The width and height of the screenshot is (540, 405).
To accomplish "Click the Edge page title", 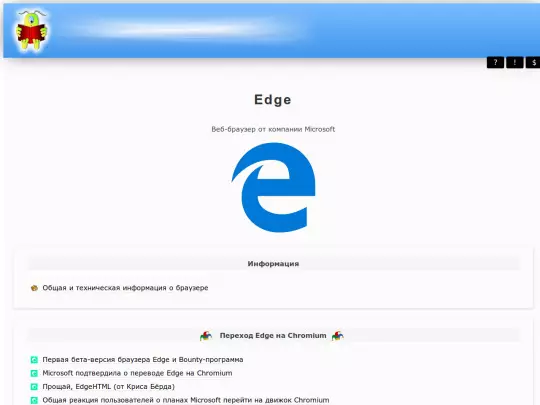I will pyautogui.click(x=273, y=100).
